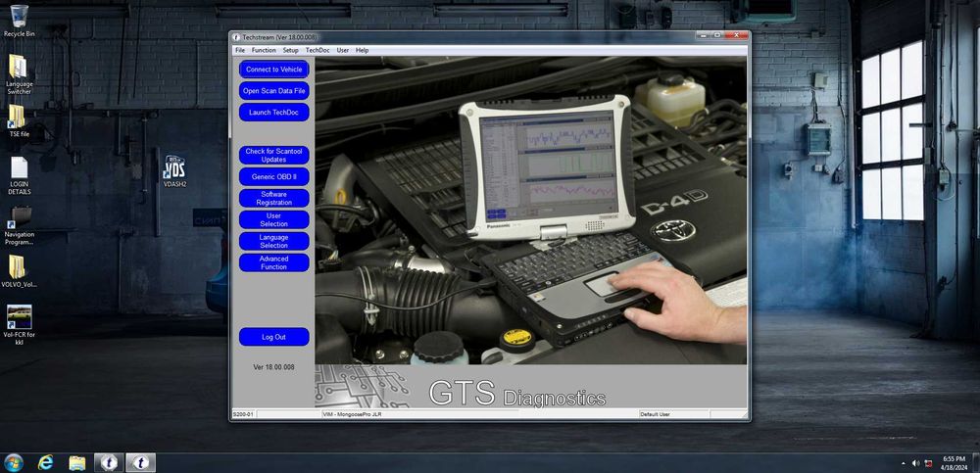Click Connect to Vehicle button

click(x=273, y=70)
